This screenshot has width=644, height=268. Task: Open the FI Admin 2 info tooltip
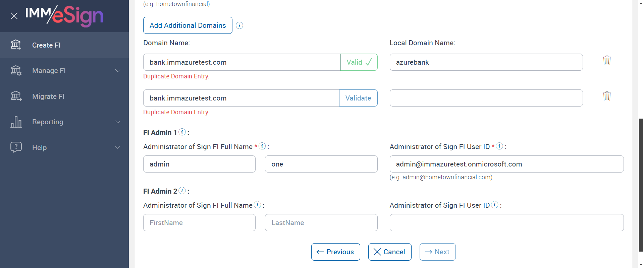tap(182, 191)
